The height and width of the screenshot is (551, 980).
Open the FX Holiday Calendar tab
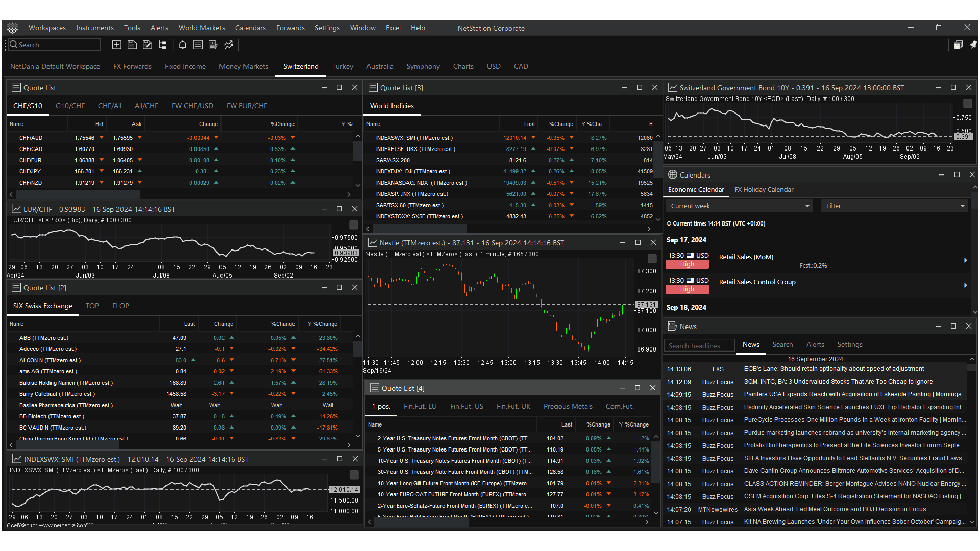click(764, 189)
